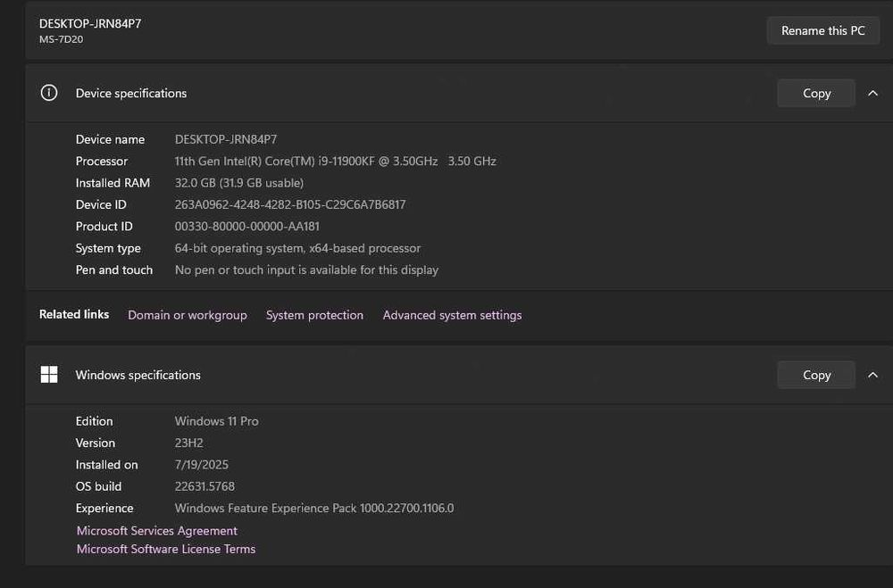Open Domain or workgroup link
893x588 pixels.
pos(188,315)
